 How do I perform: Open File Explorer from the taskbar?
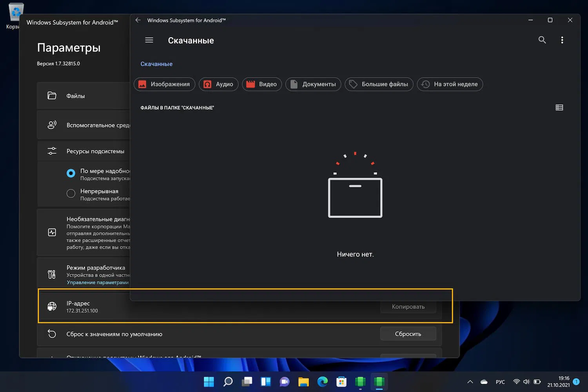point(303,381)
